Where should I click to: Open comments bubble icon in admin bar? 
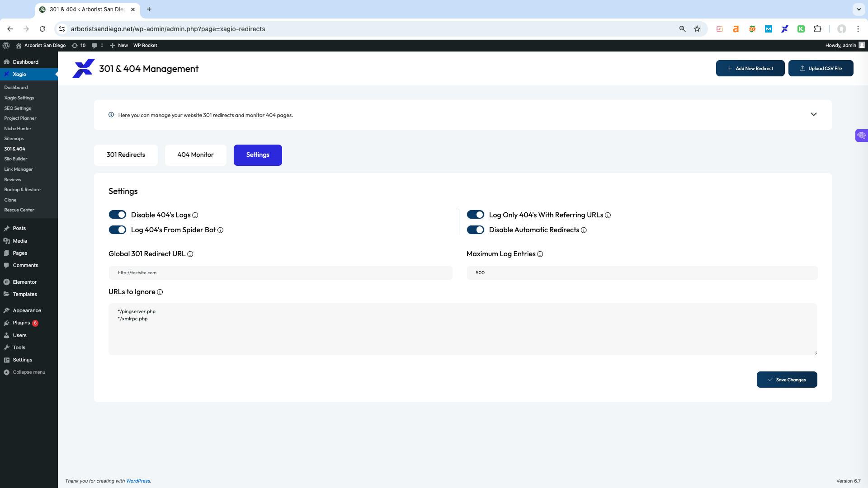pyautogui.click(x=97, y=46)
